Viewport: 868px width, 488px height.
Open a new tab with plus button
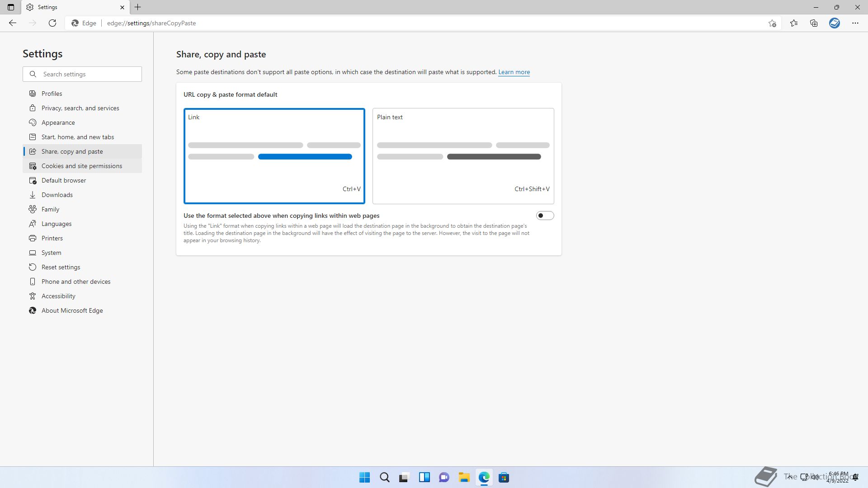coord(138,7)
